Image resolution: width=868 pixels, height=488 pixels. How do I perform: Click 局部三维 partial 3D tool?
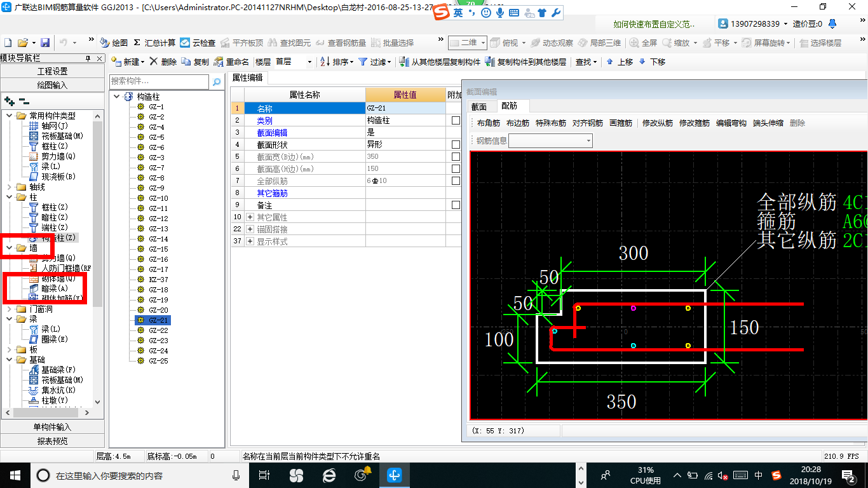599,43
